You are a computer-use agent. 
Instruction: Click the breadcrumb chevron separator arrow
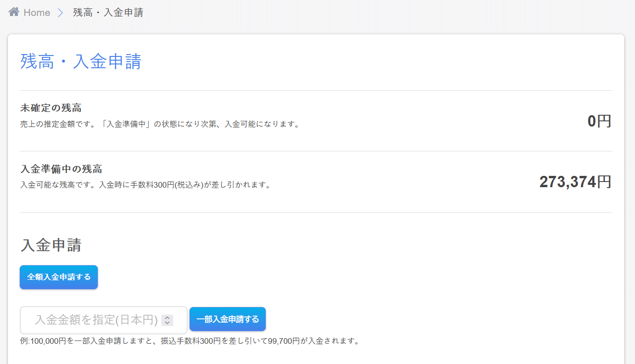point(60,13)
